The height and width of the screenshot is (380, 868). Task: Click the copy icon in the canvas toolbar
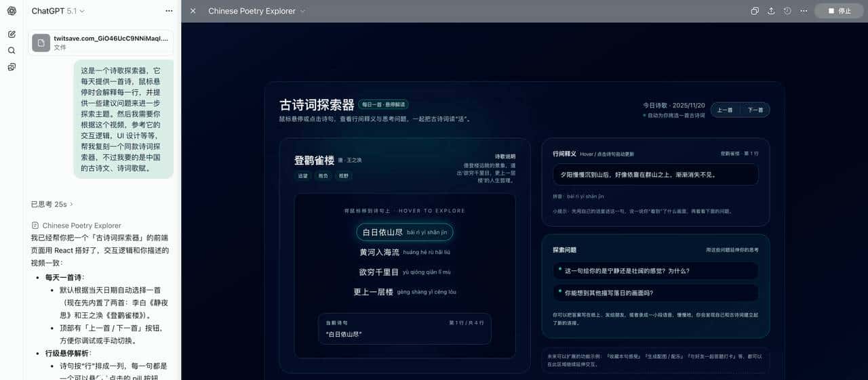point(755,11)
